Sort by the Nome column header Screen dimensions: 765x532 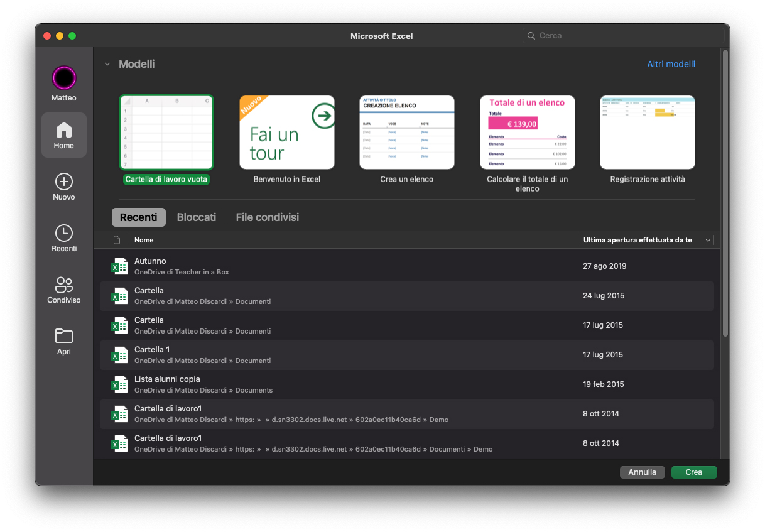(x=144, y=240)
